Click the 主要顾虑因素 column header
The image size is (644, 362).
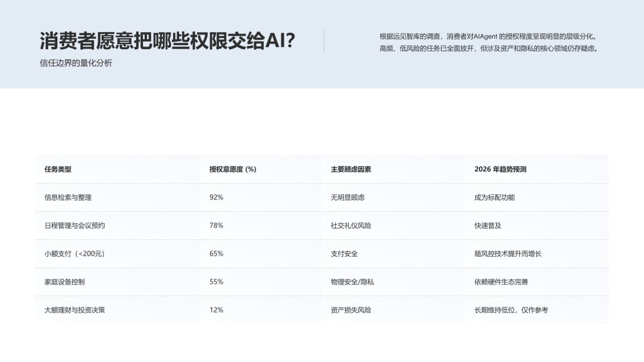point(393,169)
